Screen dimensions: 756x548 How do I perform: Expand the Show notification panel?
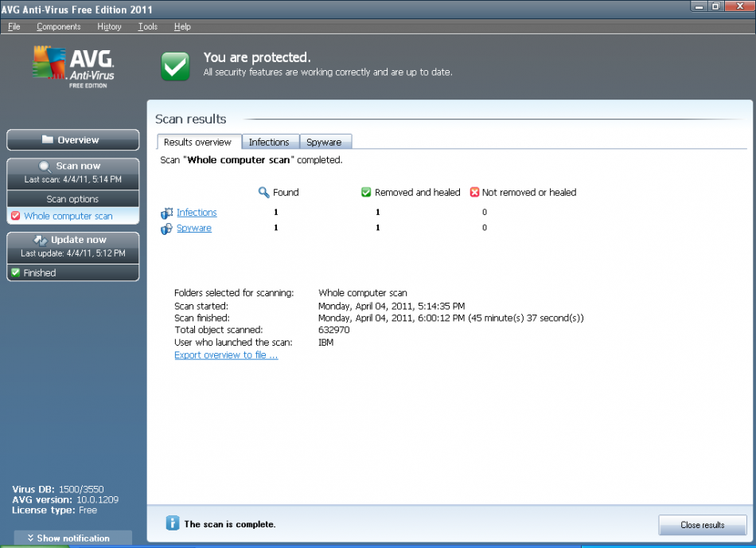[x=73, y=538]
